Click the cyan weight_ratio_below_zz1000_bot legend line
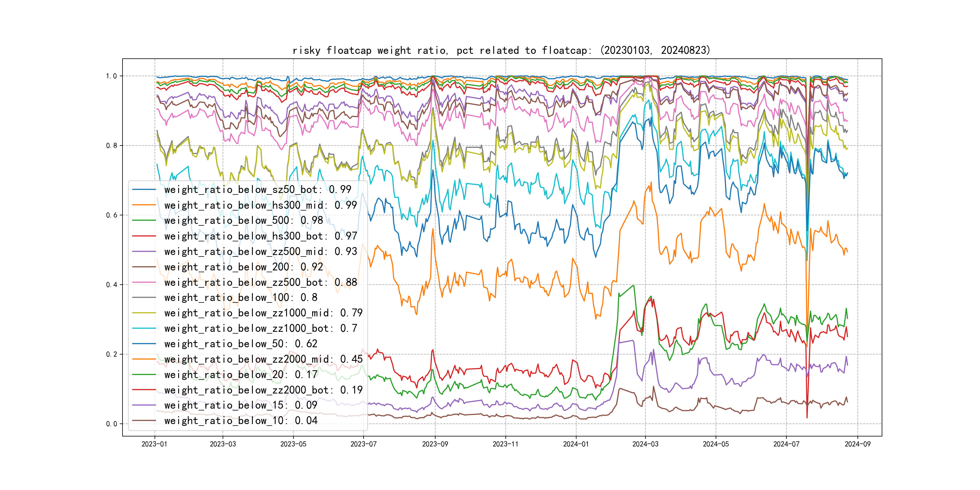 click(x=144, y=328)
